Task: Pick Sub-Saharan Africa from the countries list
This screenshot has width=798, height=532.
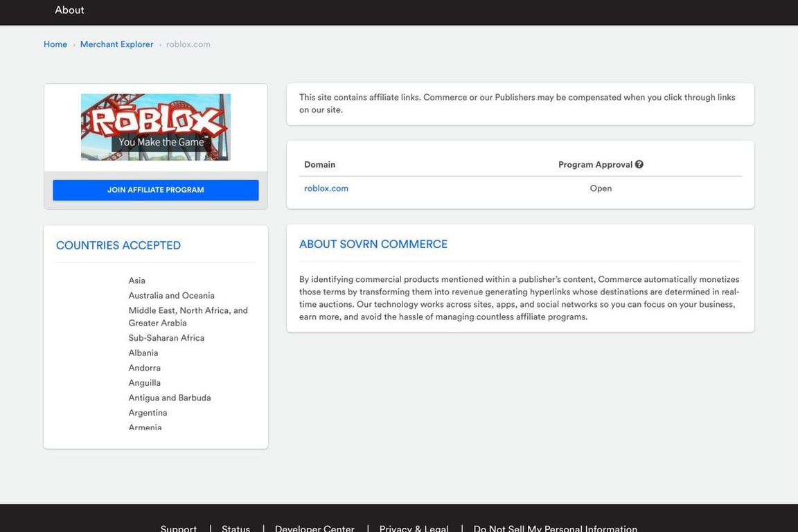Action: click(166, 337)
